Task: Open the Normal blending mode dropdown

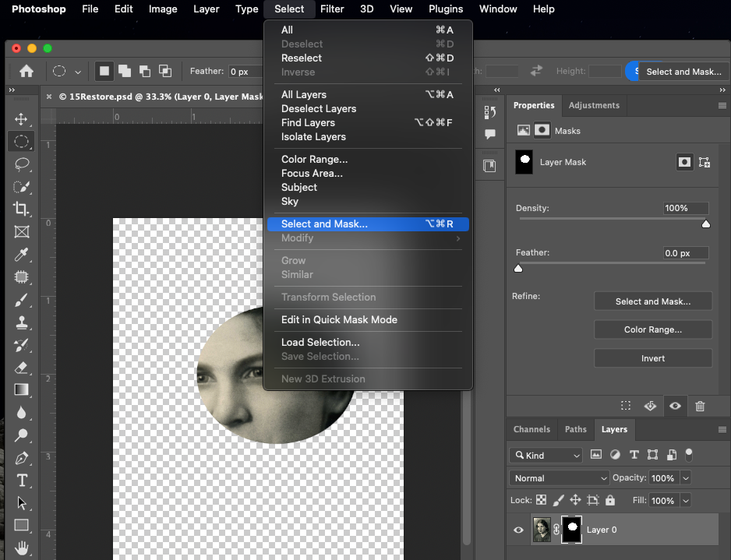Action: 558,477
